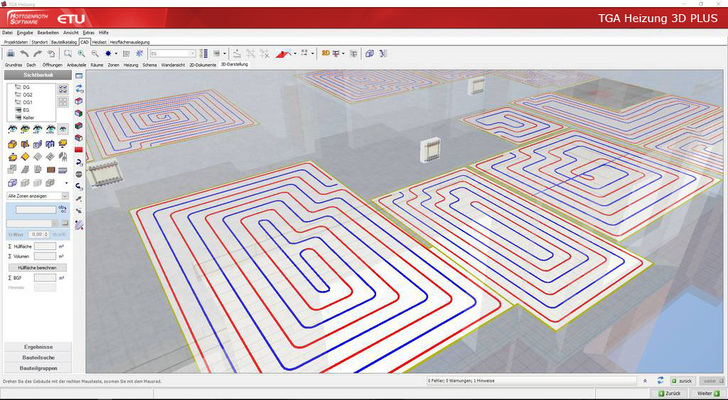728x400 pixels.
Task: Click the U-Wert spinner field
Action: (39, 235)
